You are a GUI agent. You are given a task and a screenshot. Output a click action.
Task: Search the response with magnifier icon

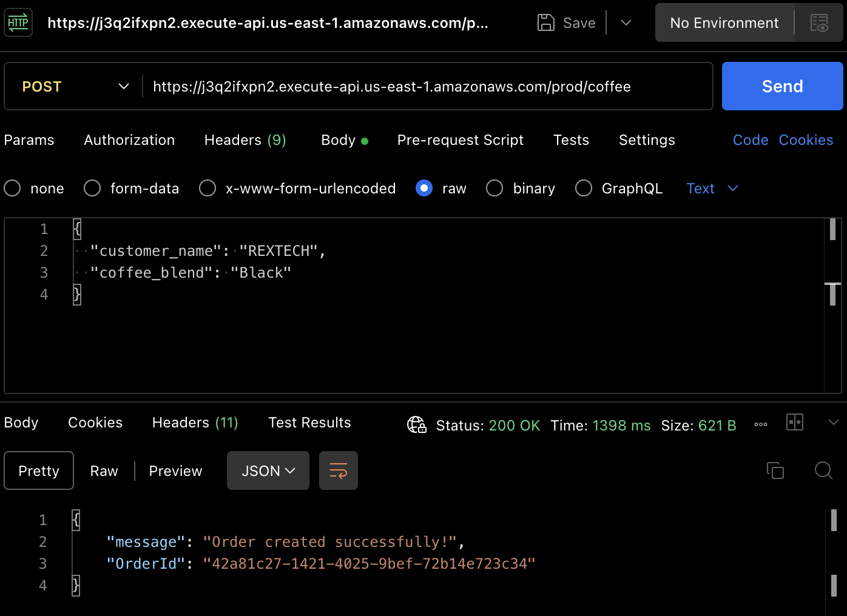[824, 470]
